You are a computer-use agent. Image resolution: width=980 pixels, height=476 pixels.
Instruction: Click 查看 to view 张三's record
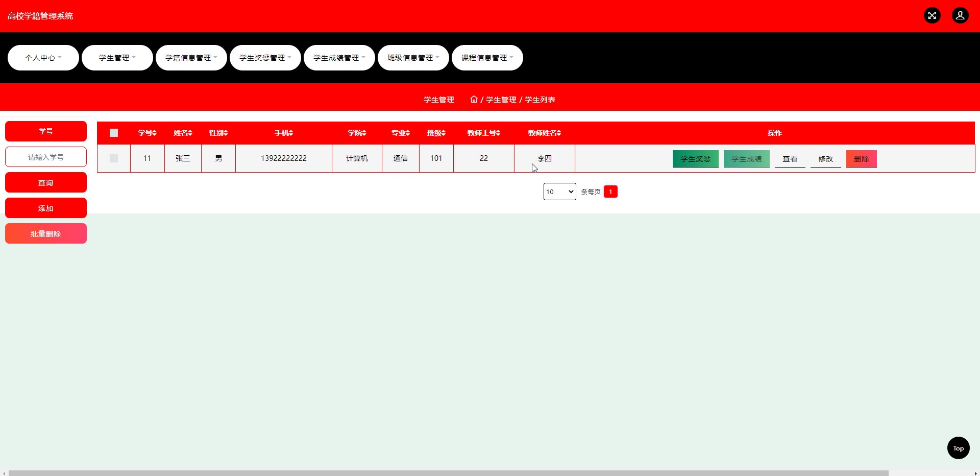pos(790,159)
